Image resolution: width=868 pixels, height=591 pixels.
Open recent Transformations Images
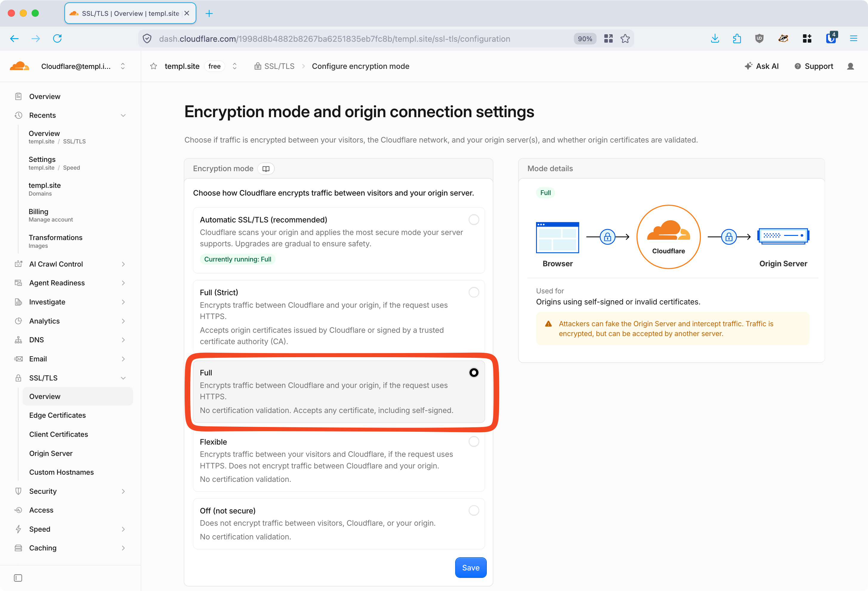(56, 241)
